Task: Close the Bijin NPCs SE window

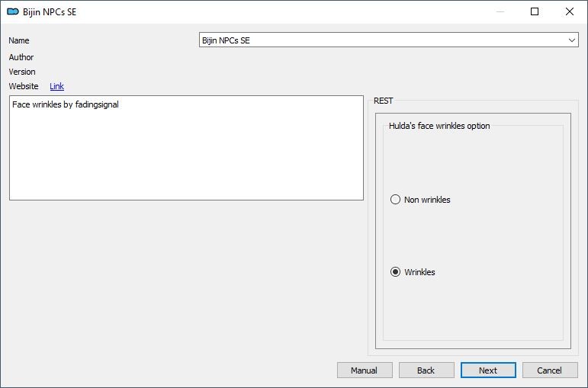Action: click(570, 11)
